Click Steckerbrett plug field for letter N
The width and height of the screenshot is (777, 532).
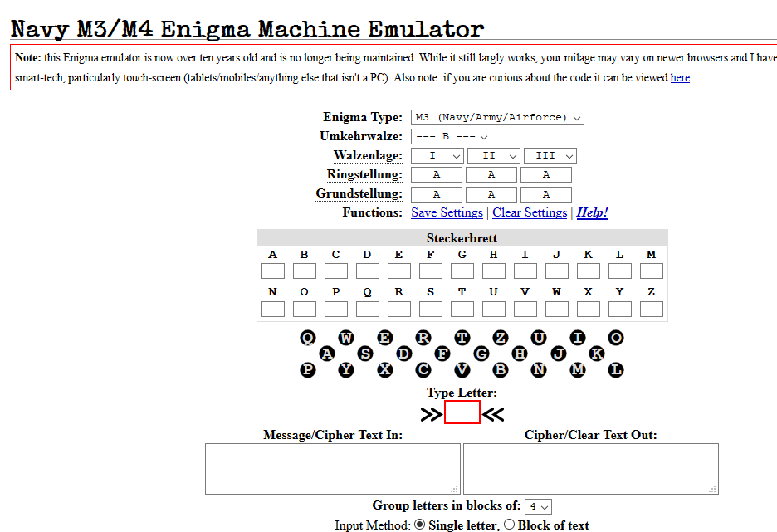tap(273, 309)
